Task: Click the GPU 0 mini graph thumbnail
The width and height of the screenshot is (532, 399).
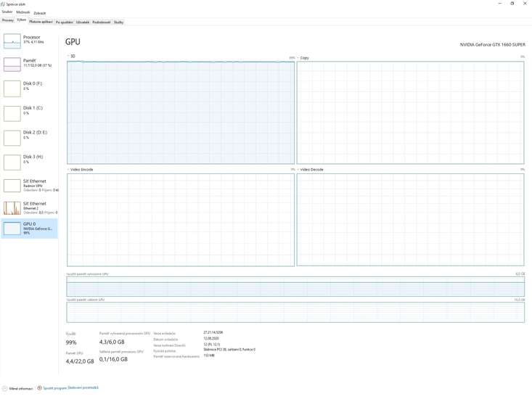Action: click(x=12, y=229)
